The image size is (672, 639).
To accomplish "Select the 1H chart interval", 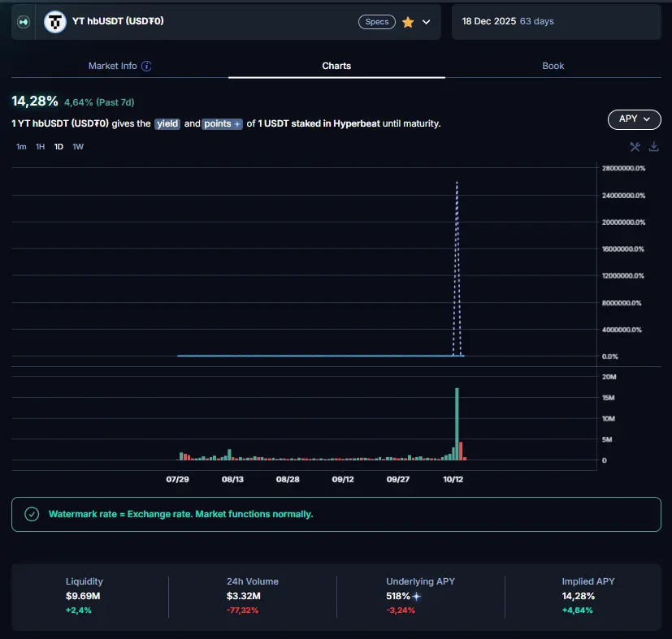I will [40, 147].
